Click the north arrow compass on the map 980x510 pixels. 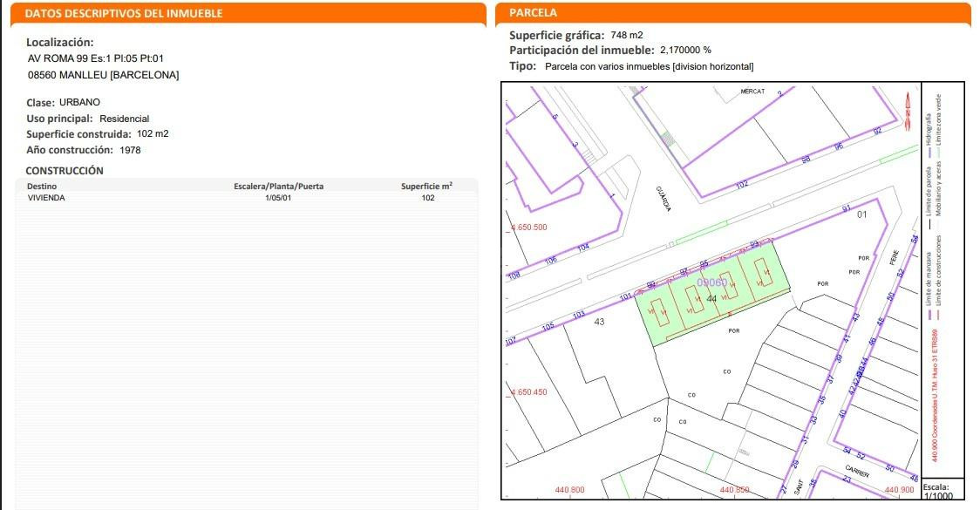pos(908,112)
